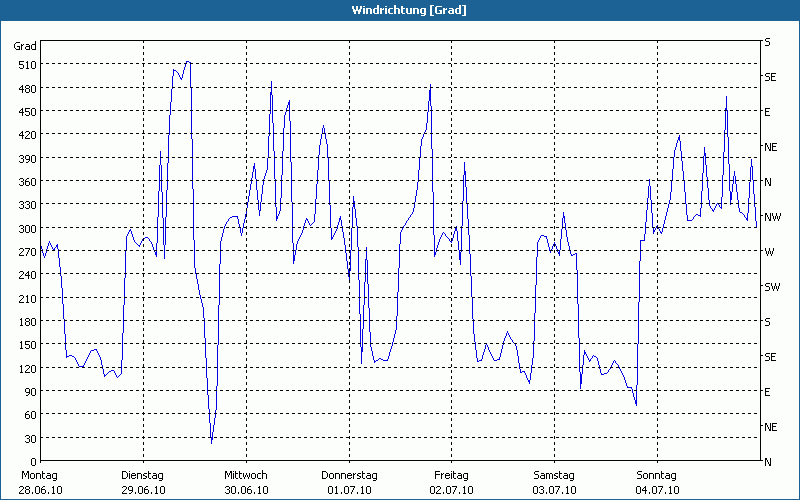Pick the date '30.06.10' below the chart

(x=246, y=490)
